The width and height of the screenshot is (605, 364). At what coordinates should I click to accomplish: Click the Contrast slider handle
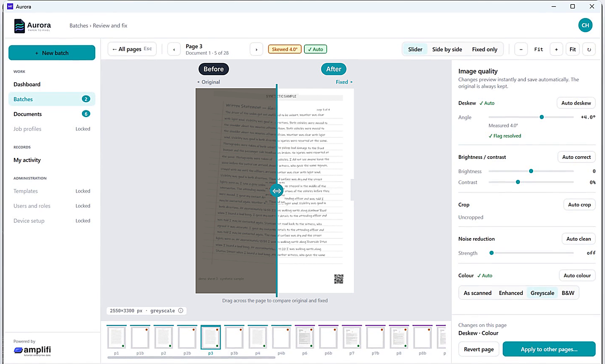point(518,182)
